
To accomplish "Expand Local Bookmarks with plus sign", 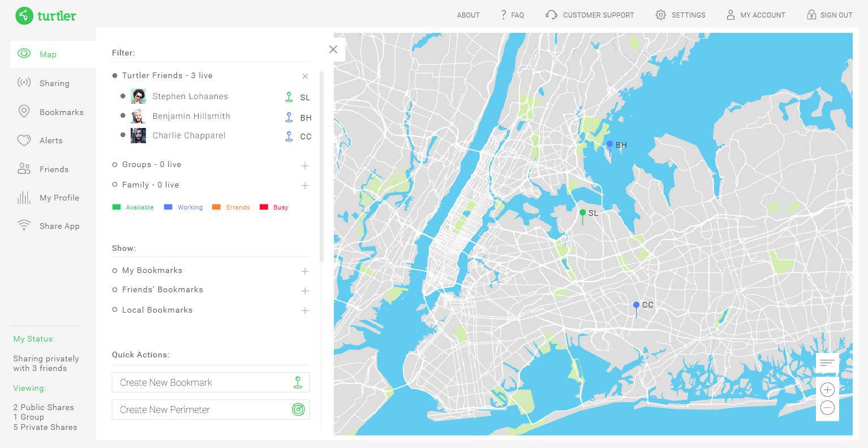I will click(305, 311).
